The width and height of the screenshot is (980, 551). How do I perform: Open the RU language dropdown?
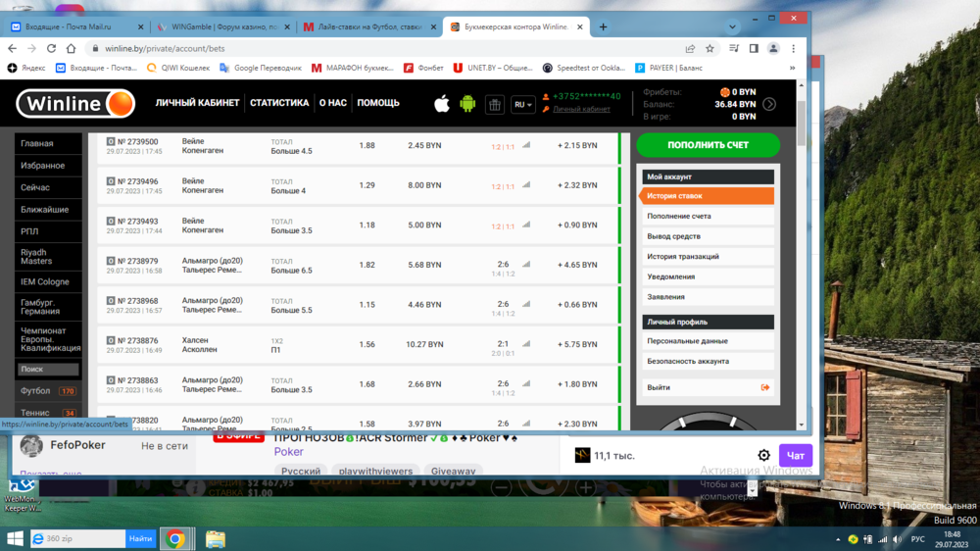pyautogui.click(x=522, y=104)
